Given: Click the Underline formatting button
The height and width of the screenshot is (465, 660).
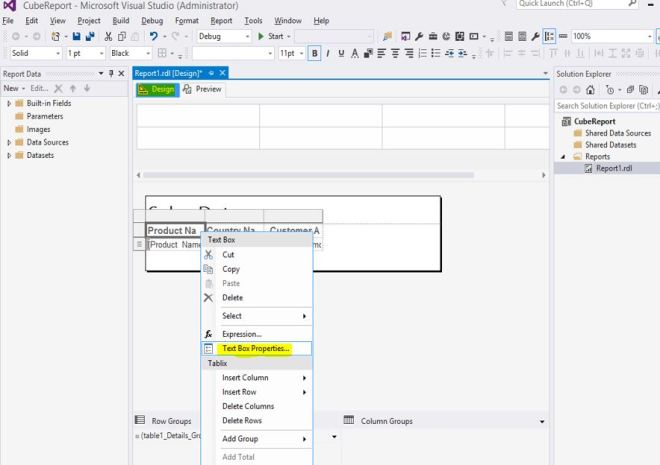Looking at the screenshot, I should [340, 53].
